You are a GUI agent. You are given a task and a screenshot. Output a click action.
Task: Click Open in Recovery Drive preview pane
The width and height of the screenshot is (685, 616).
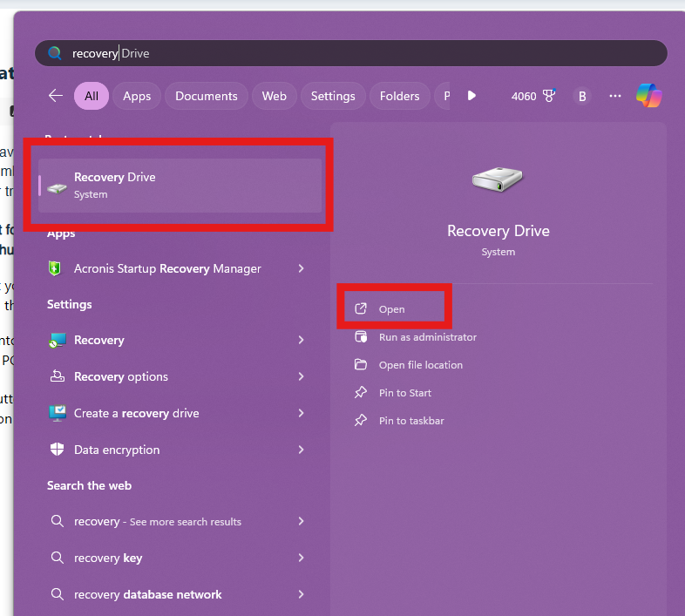pos(391,309)
